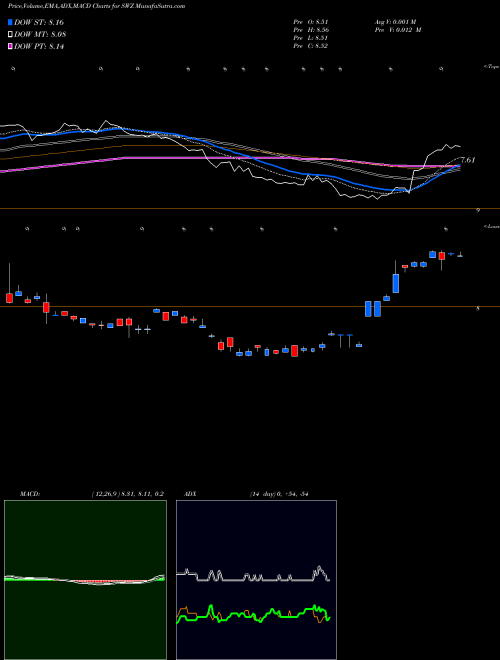Click the blue DOW ST legend swatch
This screenshot has height=660, width=500.
(11, 22)
